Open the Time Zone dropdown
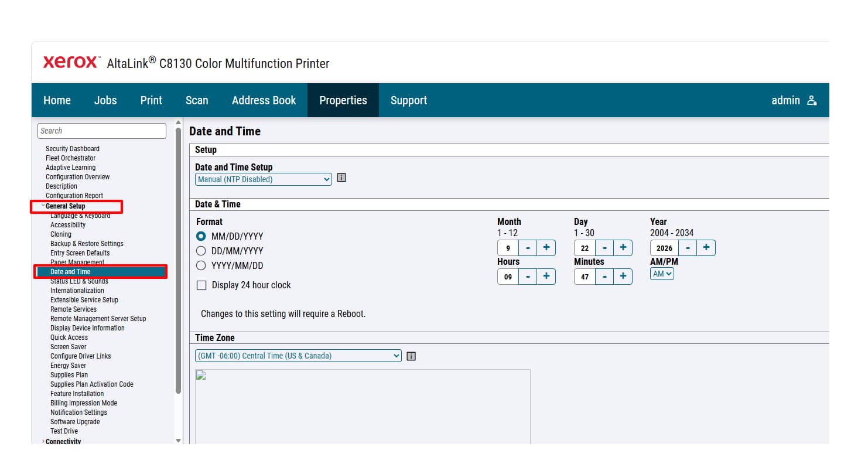Image resolution: width=868 pixels, height=457 pixels. coord(298,356)
